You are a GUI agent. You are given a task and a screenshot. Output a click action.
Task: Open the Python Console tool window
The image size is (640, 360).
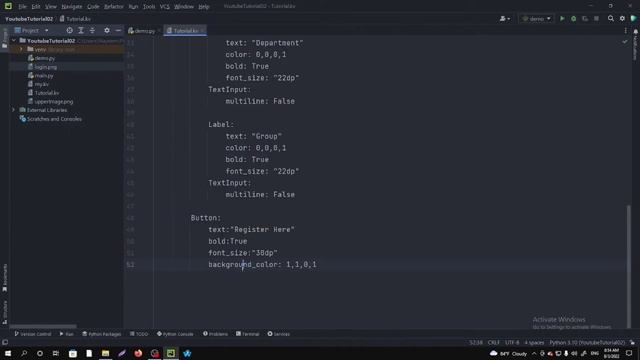175,334
